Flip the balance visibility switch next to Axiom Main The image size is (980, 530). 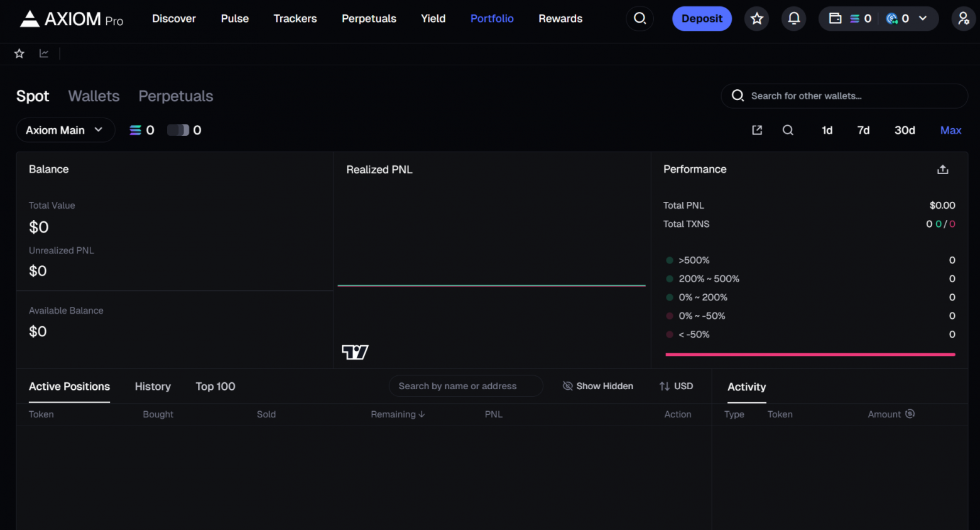pyautogui.click(x=178, y=130)
